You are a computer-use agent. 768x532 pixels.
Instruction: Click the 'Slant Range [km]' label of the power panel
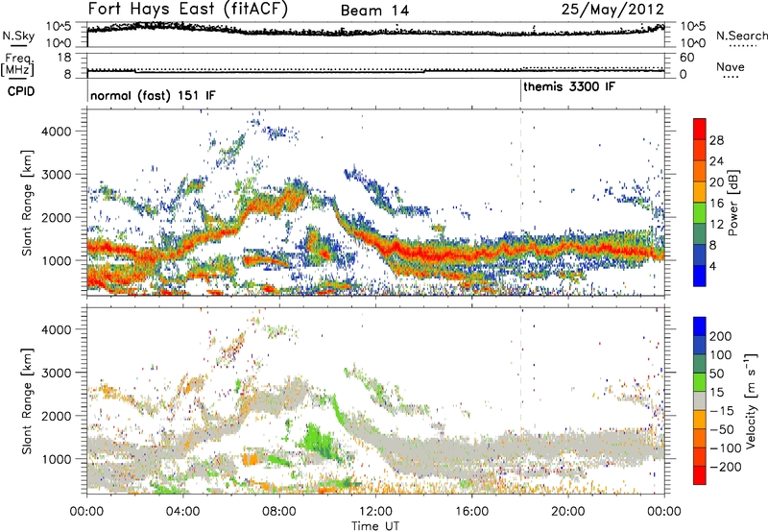coord(27,203)
